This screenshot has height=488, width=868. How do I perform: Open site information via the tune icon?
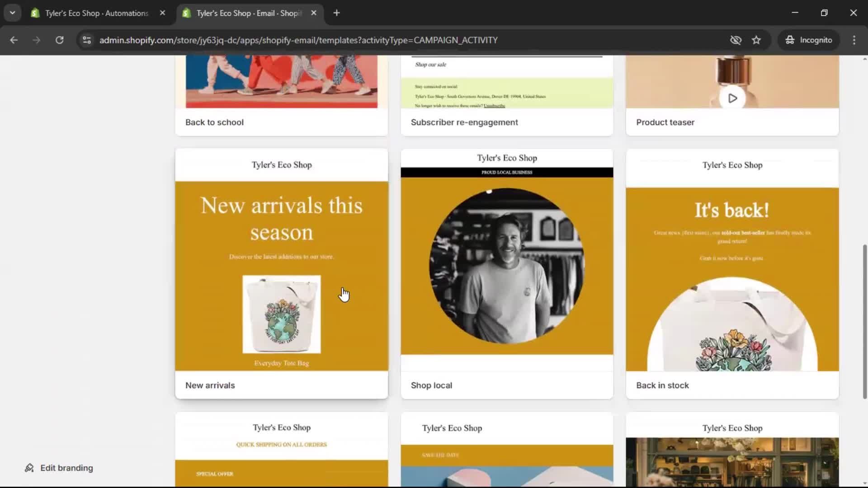86,40
